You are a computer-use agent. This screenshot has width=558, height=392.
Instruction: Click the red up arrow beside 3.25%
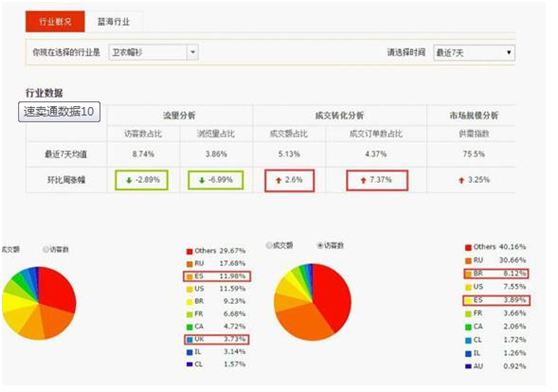(462, 180)
